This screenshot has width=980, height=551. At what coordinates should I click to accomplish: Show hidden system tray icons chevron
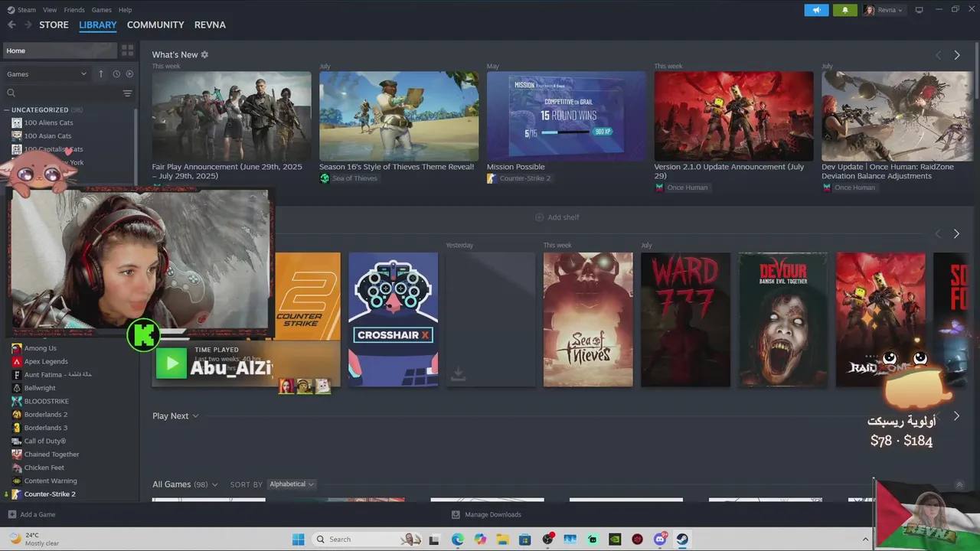point(866,540)
